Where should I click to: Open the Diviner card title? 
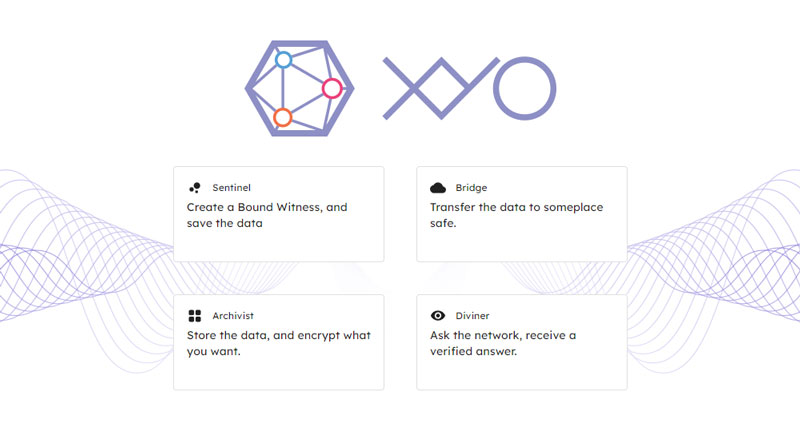(473, 315)
